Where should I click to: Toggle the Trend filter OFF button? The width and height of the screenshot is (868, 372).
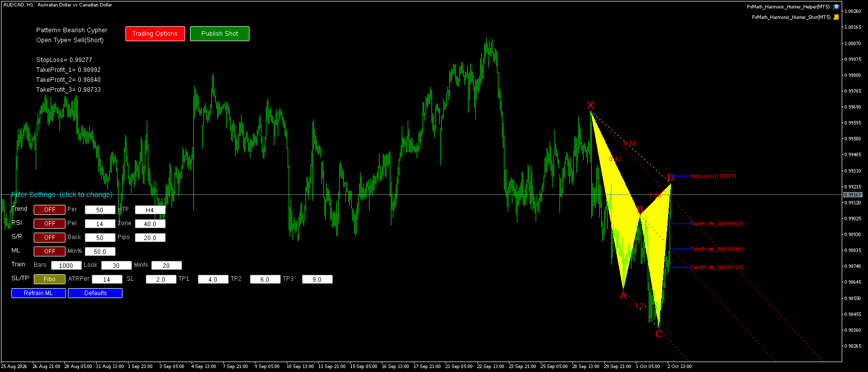pos(50,210)
